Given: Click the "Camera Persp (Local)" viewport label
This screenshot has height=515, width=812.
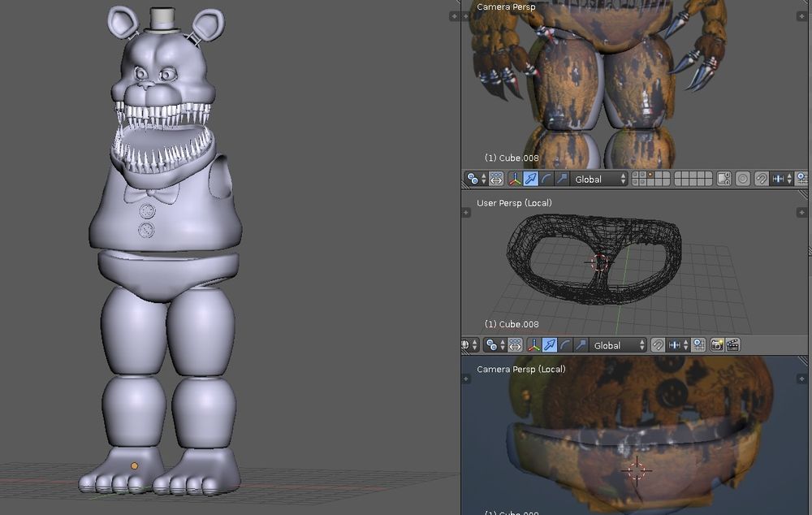Looking at the screenshot, I should click(x=521, y=370).
